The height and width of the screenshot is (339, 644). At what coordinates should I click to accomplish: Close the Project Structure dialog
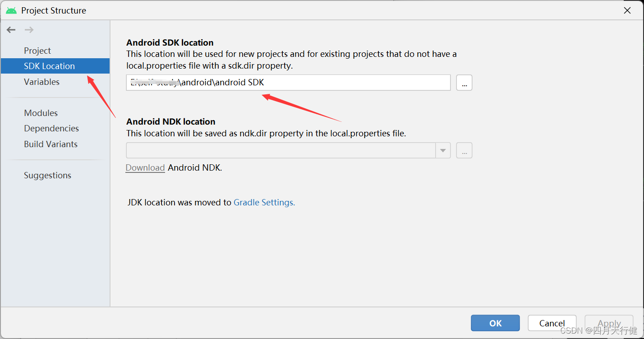627,10
